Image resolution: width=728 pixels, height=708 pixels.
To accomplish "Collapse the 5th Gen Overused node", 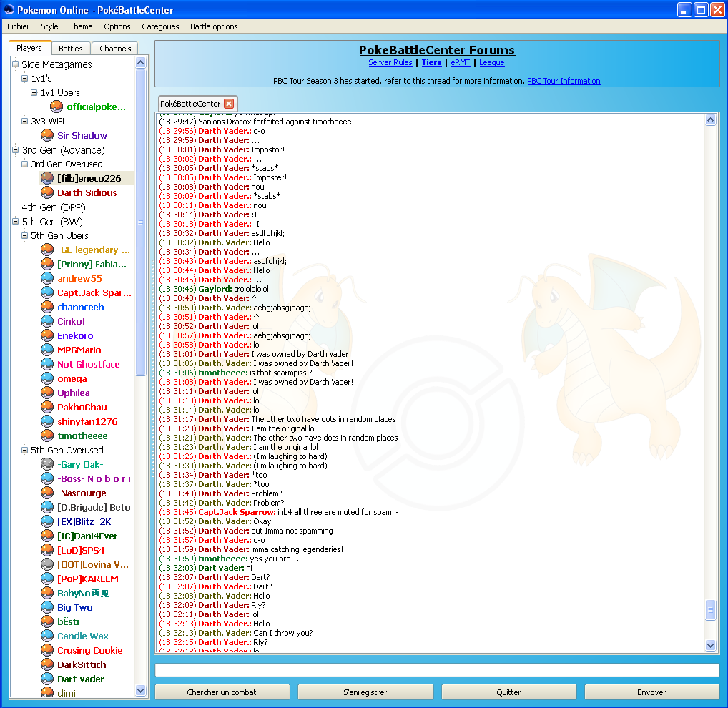I will 24,450.
